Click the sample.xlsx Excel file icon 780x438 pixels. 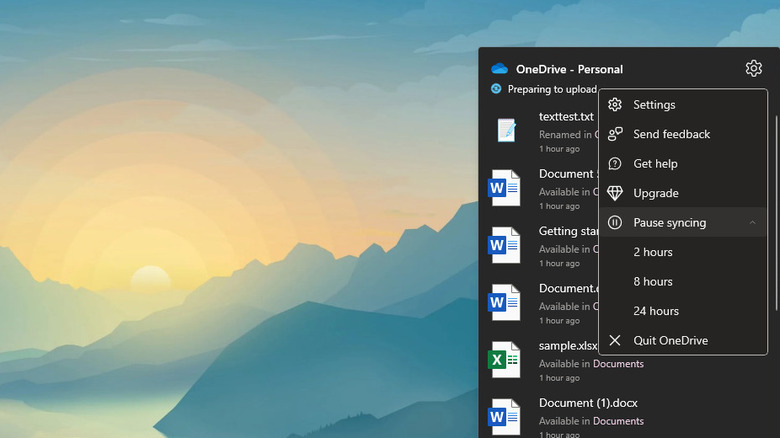[x=504, y=360]
